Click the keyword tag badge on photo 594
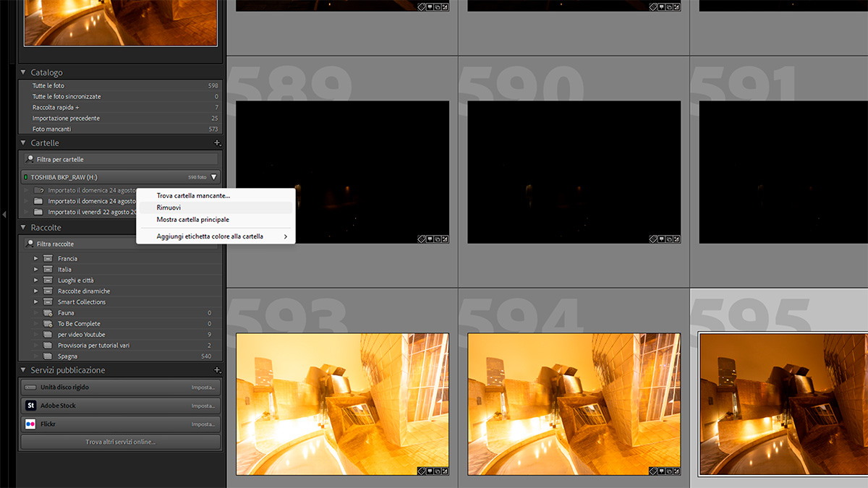 (x=652, y=471)
